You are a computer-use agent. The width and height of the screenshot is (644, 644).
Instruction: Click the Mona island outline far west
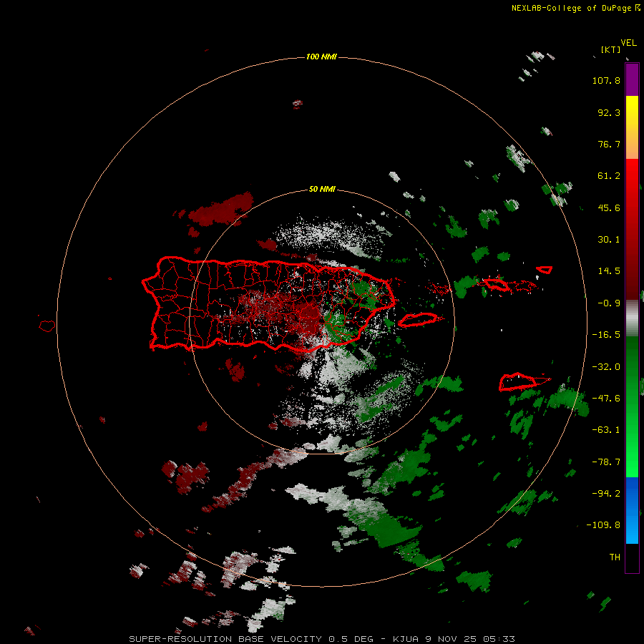(47, 326)
